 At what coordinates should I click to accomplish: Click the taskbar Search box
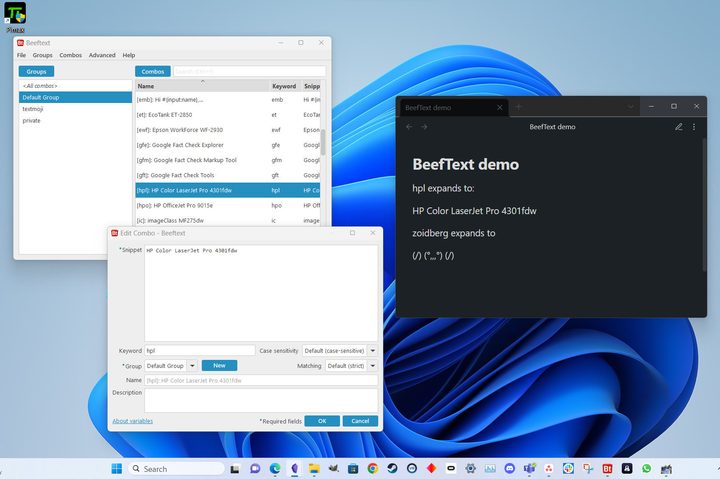[x=175, y=468]
